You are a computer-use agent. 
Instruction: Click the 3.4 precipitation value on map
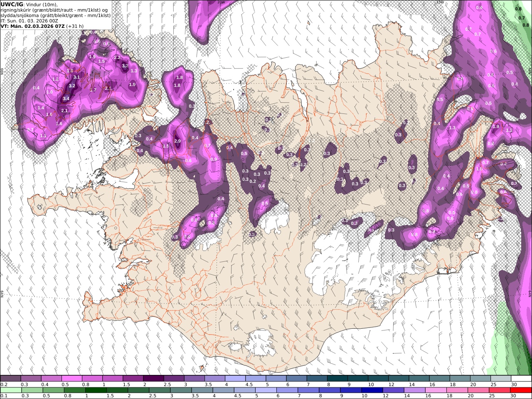[x=66, y=99]
